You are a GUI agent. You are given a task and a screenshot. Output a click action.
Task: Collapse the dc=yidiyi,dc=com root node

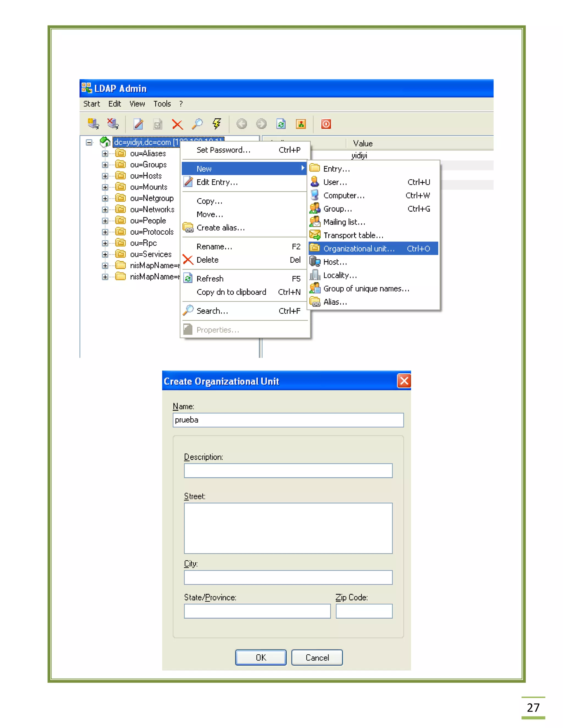(x=89, y=142)
